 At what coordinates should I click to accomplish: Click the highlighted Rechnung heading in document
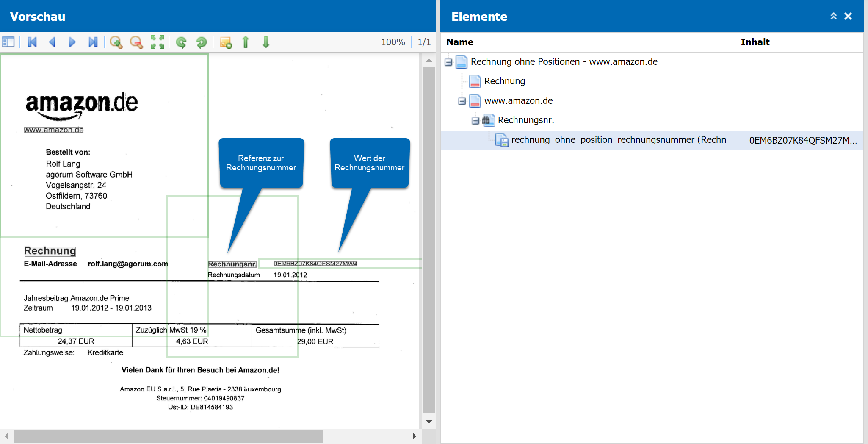[50, 251]
